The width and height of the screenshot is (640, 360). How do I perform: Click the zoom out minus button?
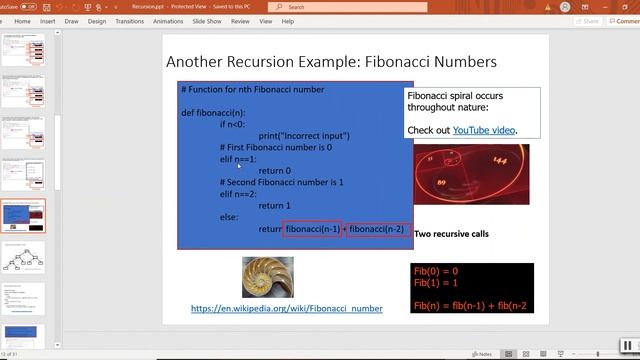[574, 354]
